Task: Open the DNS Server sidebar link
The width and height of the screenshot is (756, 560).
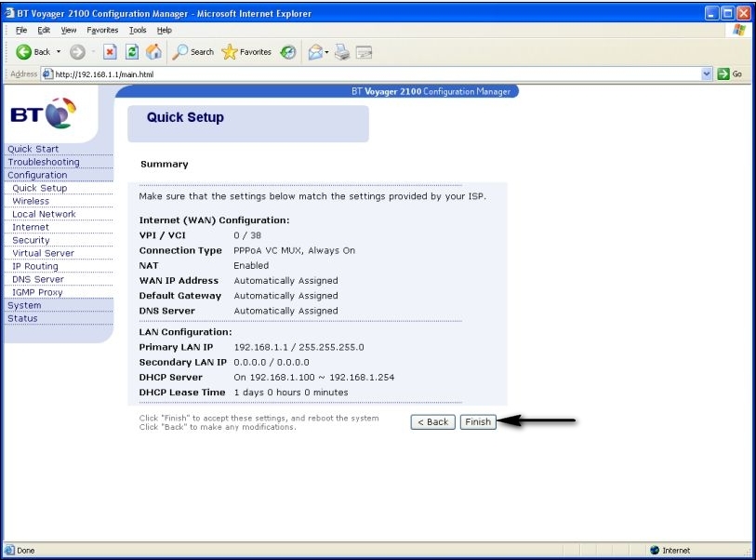Action: (x=38, y=279)
